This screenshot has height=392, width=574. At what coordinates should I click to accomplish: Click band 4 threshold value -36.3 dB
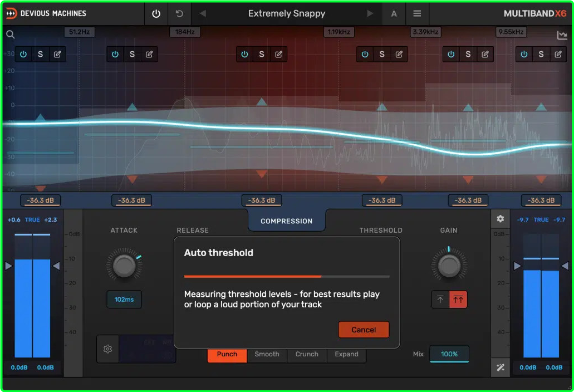coord(382,200)
